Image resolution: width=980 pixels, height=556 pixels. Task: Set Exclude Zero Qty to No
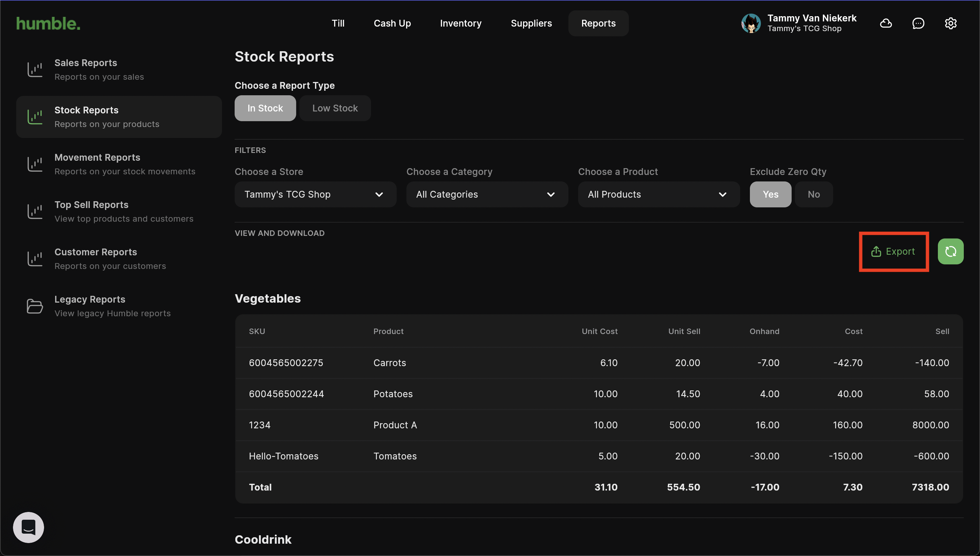point(813,194)
